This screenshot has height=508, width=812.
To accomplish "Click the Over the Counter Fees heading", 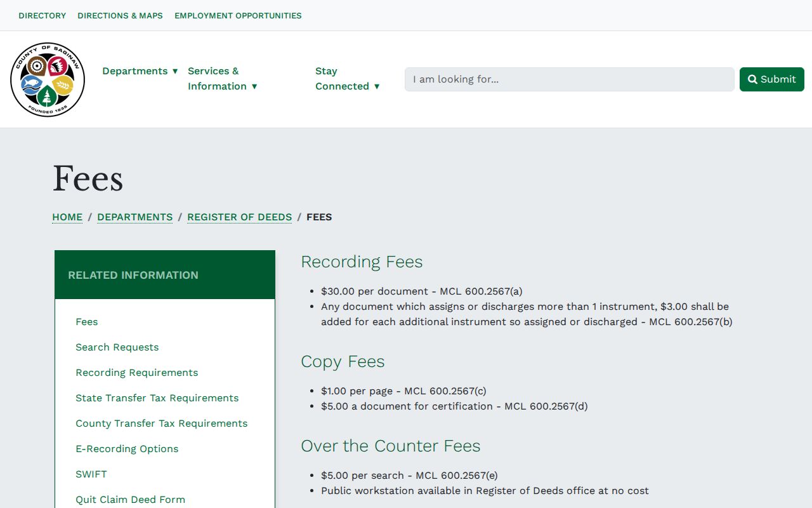I will click(x=391, y=446).
